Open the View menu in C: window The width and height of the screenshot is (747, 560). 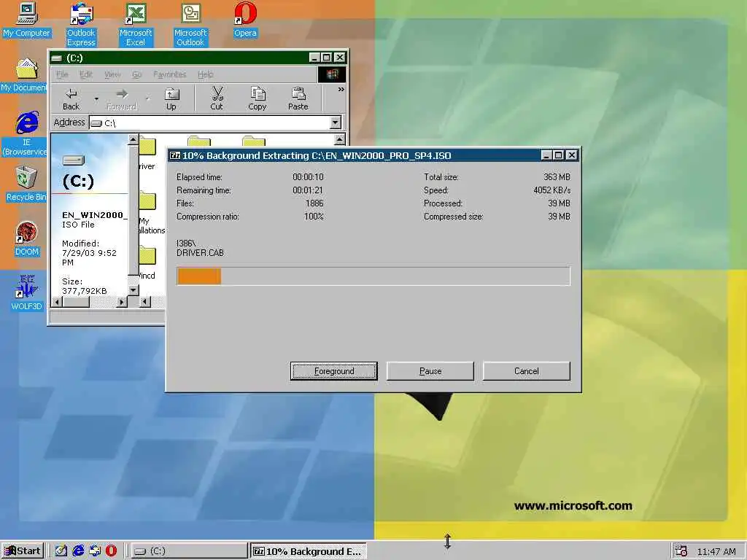click(112, 74)
